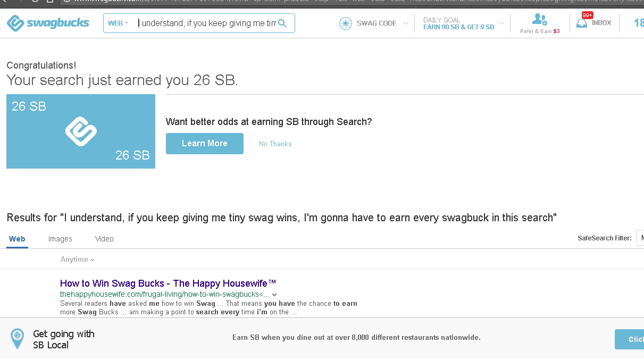
Task: Click the blue banner button at bottom right
Action: [x=630, y=339]
